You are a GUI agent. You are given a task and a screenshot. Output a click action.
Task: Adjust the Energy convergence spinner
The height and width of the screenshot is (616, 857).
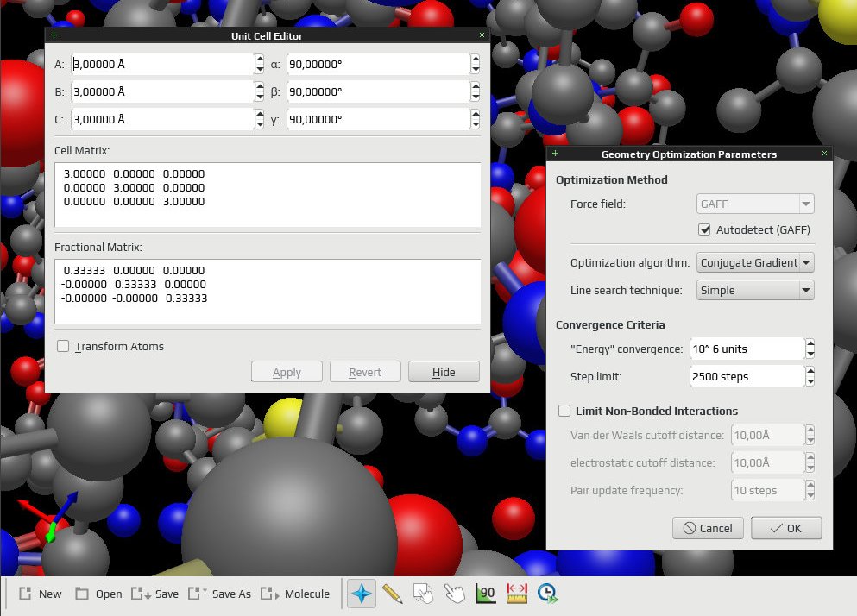(810, 349)
